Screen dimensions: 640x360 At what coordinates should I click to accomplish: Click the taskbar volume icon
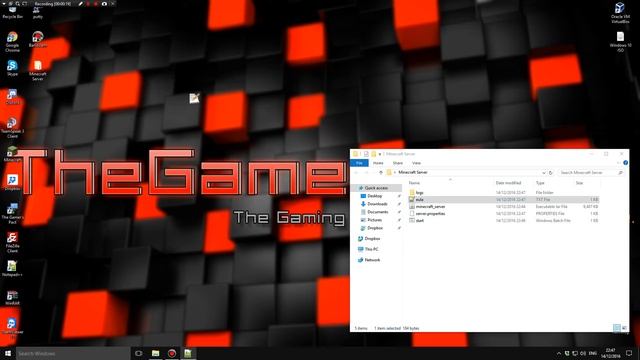point(583,353)
